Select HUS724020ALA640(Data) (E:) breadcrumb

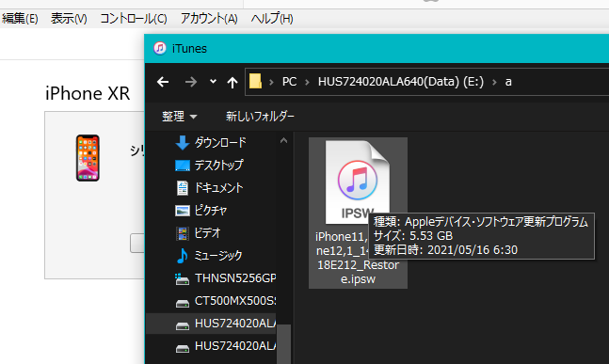coord(401,82)
